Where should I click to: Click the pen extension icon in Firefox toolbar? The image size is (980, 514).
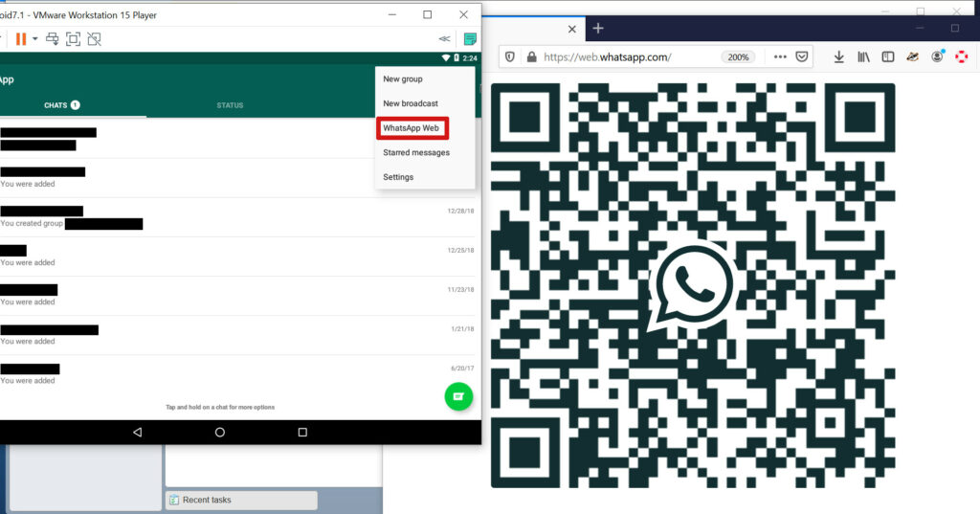pyautogui.click(x=912, y=56)
